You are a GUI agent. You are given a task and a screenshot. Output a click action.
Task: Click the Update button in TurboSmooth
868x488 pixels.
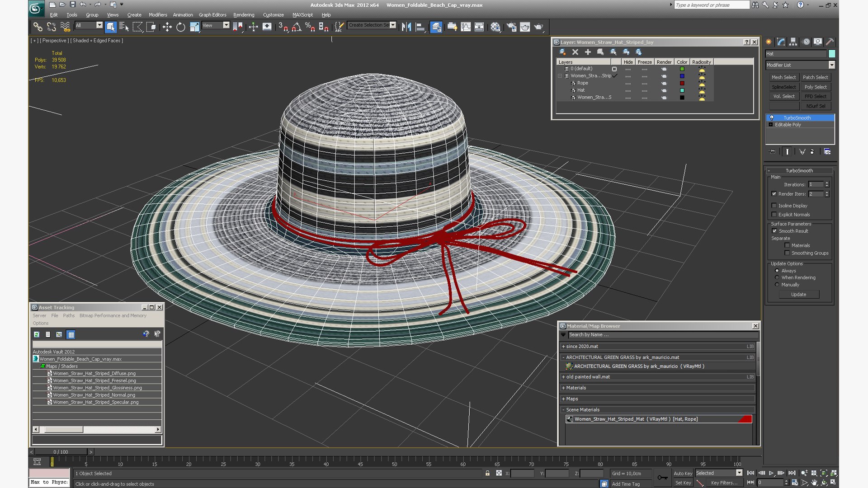(798, 295)
